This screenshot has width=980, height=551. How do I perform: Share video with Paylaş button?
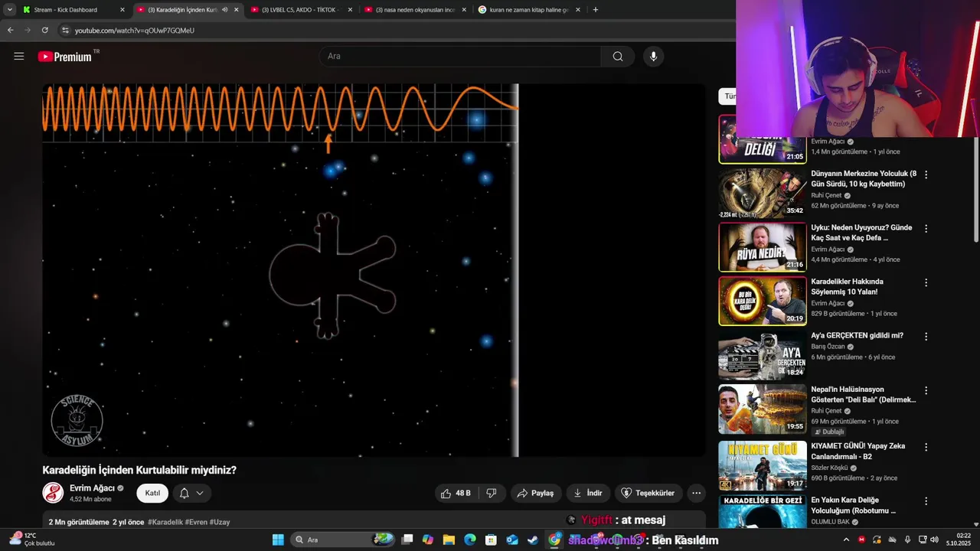[535, 493]
